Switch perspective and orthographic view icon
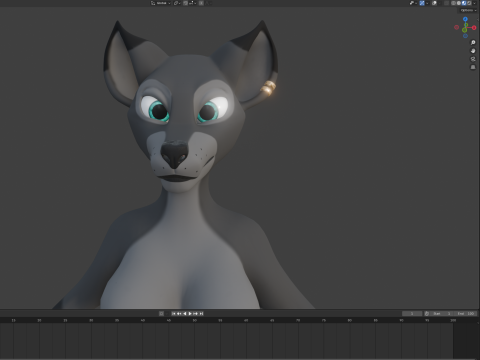Screen dimensions: 480x360 coord(473,67)
